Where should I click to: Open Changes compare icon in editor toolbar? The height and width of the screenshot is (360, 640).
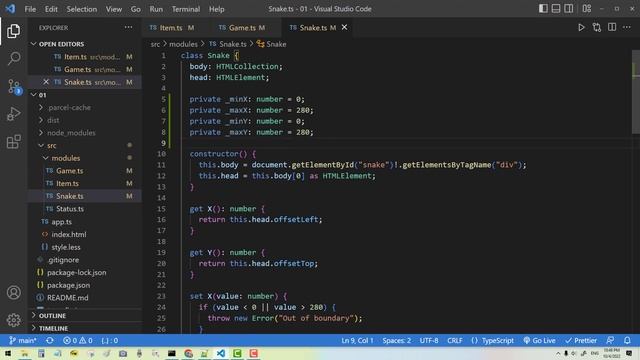click(x=597, y=28)
